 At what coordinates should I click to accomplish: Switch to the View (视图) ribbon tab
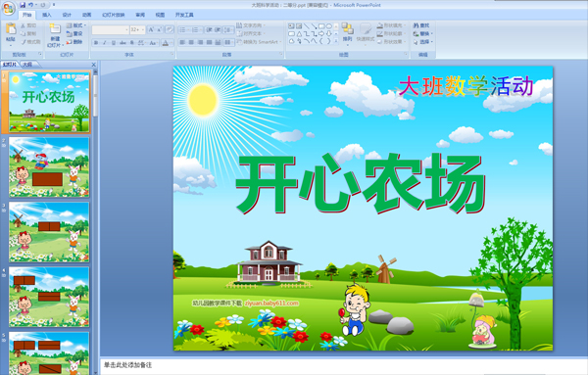pos(160,15)
